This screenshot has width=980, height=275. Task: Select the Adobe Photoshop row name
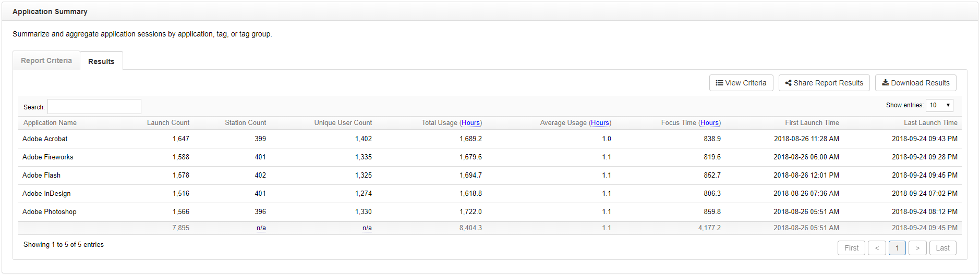tap(50, 212)
